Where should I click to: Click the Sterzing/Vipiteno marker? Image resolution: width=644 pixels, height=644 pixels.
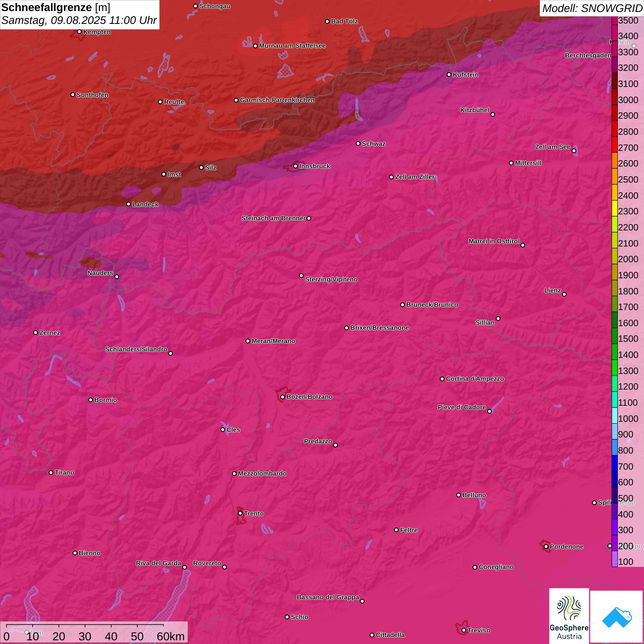tap(301, 276)
